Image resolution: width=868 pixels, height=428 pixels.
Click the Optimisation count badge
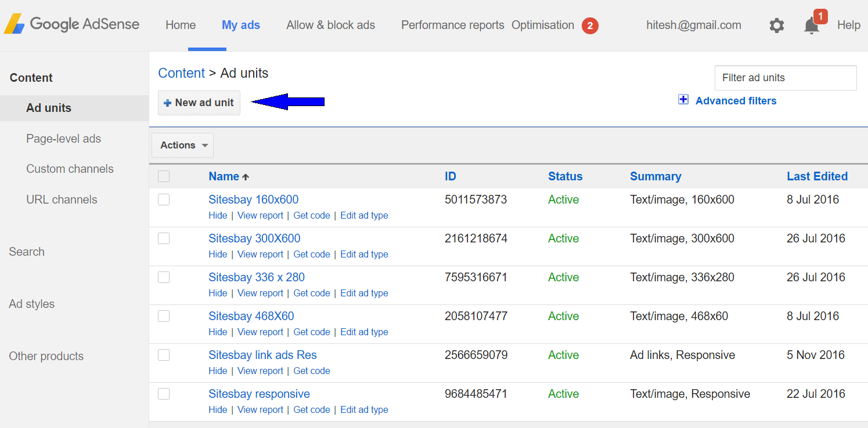(x=590, y=26)
